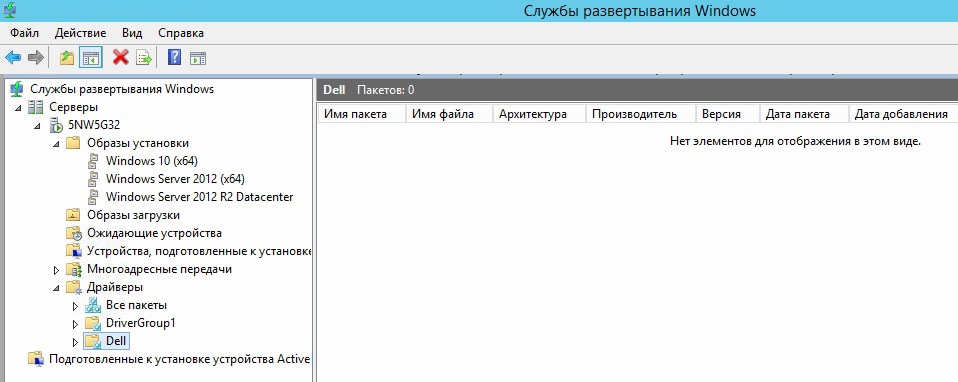Click the Все пакеты packages icon
The height and width of the screenshot is (382, 958).
(92, 305)
